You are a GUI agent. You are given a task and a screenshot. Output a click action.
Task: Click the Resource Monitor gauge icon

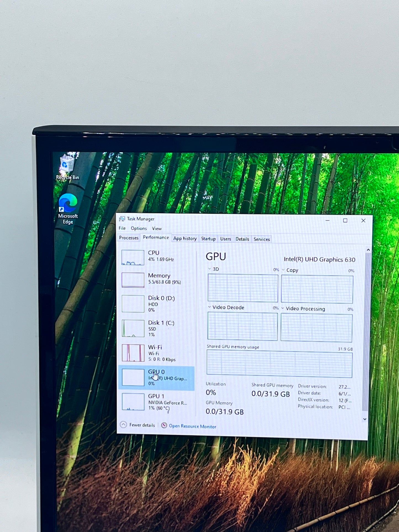(x=164, y=425)
